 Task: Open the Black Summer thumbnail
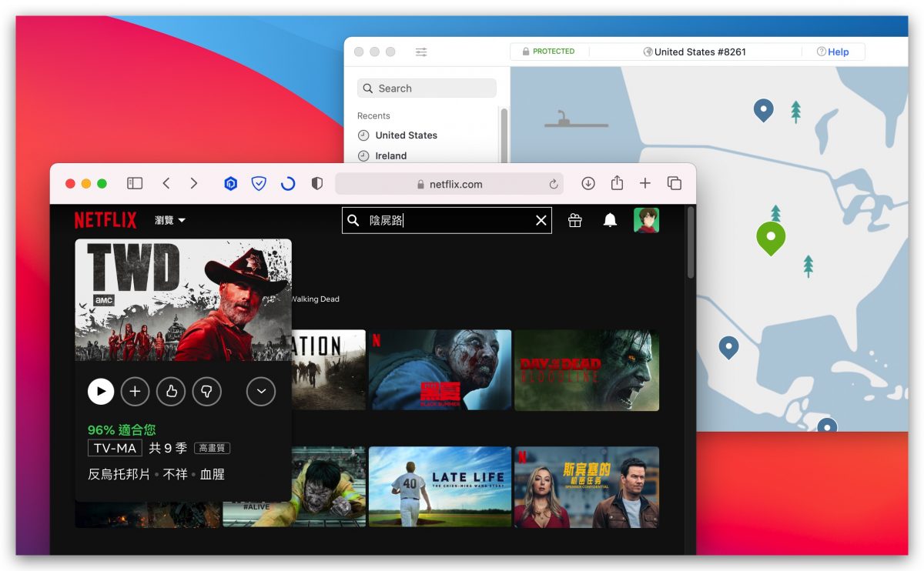pos(440,370)
